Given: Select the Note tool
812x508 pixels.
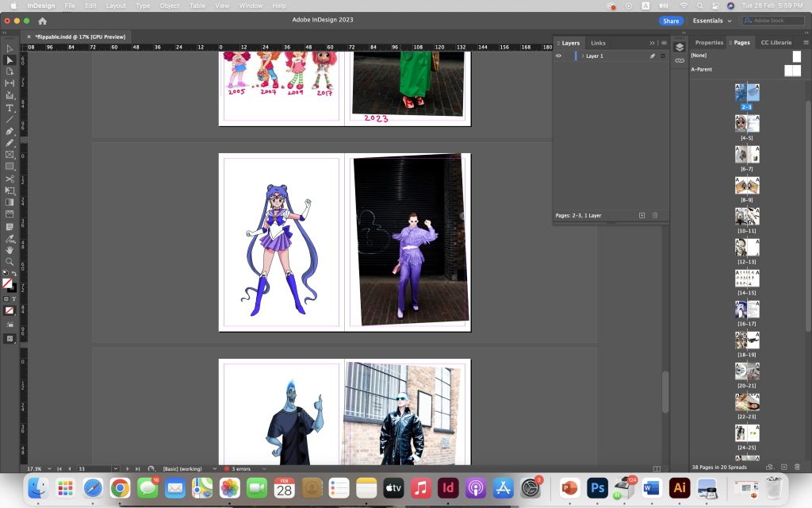Looking at the screenshot, I should [x=10, y=227].
